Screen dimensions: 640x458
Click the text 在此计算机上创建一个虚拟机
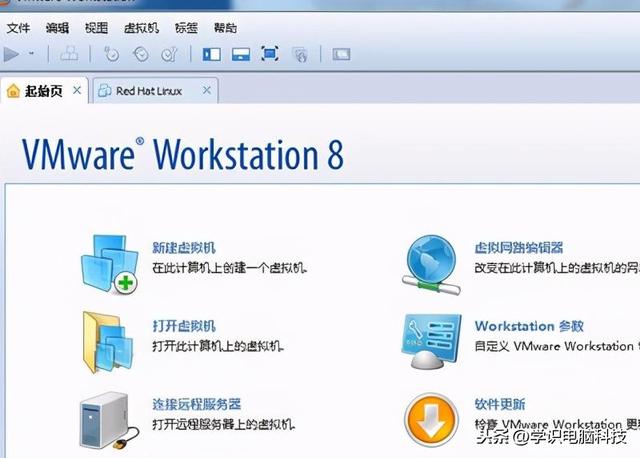pos(230,268)
